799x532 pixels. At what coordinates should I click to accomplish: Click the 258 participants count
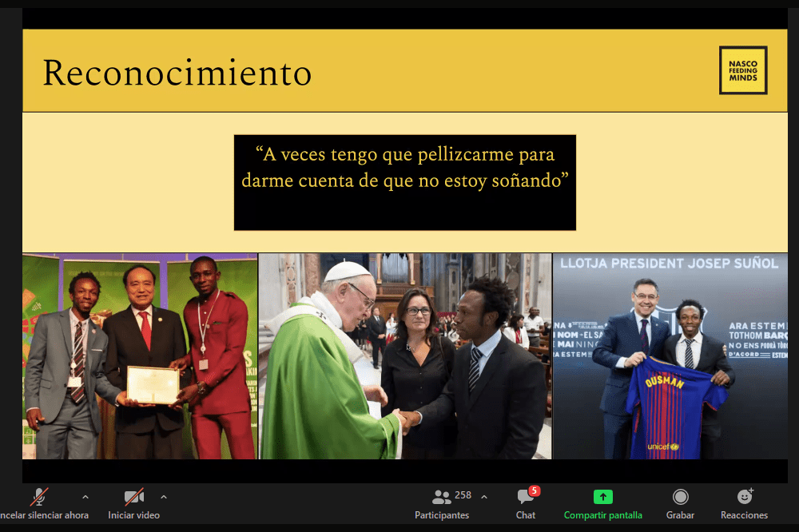click(x=463, y=495)
